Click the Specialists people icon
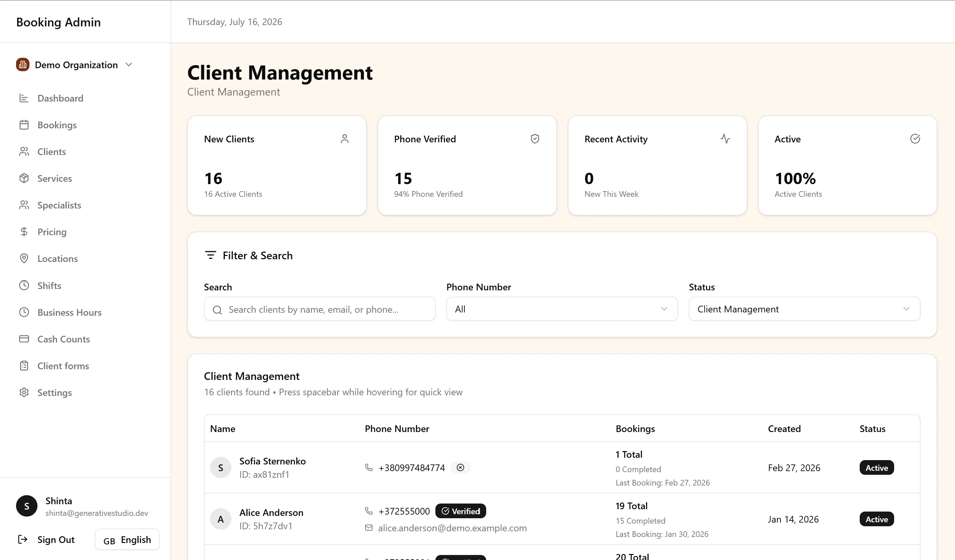955x560 pixels. point(24,205)
